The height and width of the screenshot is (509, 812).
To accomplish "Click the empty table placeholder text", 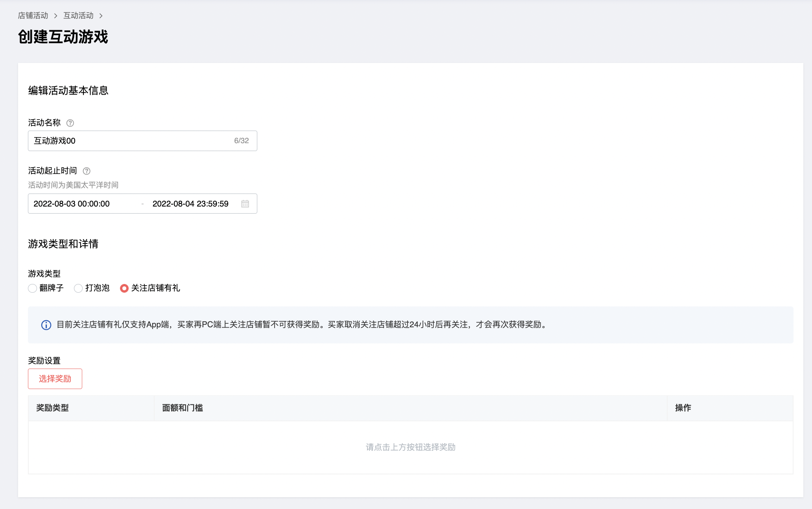I will coord(410,447).
